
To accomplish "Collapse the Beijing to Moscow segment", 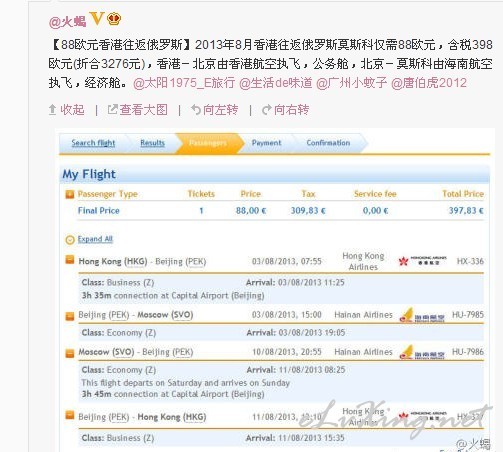I will [70, 316].
